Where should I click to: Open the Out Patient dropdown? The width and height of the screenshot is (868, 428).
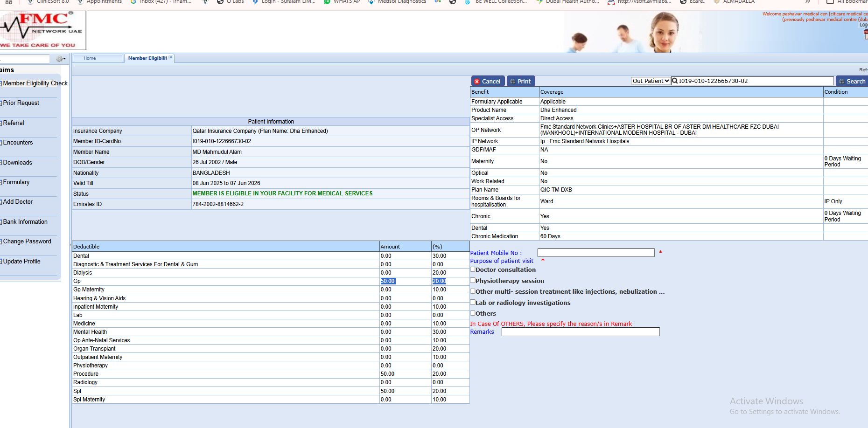(651, 81)
